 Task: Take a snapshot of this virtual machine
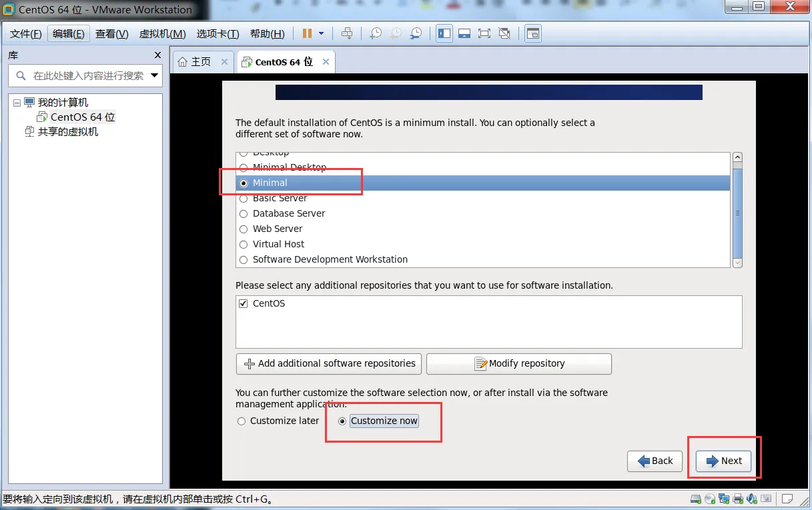coord(376,33)
